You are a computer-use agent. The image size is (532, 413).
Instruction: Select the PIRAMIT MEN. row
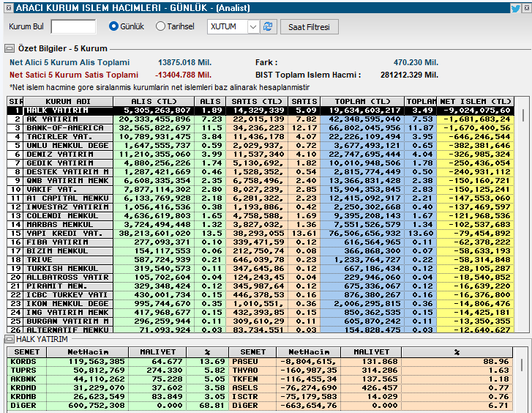261,286
